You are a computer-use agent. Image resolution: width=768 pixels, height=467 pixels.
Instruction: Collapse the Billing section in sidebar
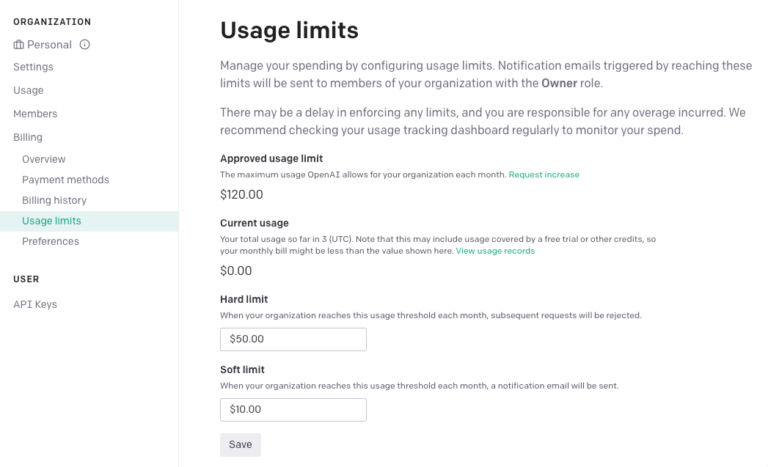click(x=28, y=137)
